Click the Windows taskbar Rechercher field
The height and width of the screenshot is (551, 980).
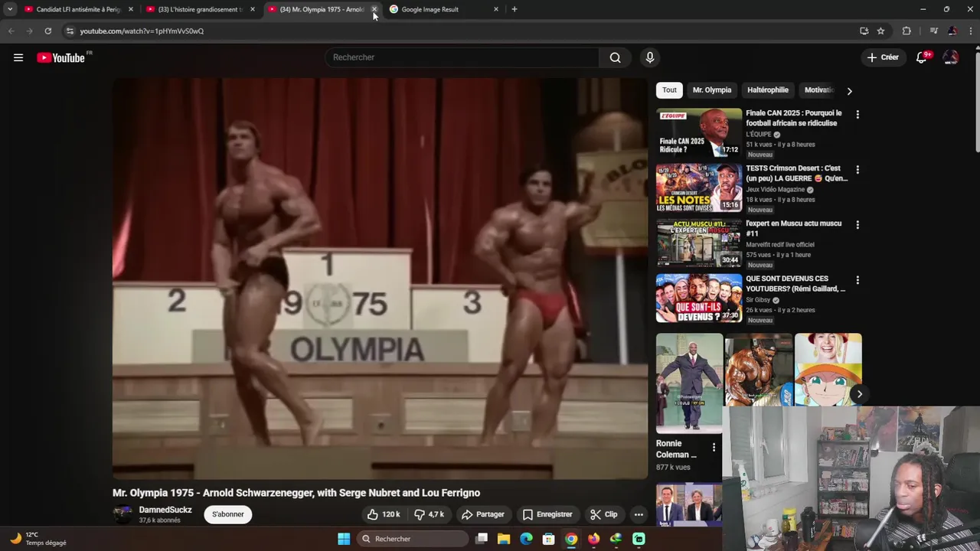click(x=413, y=539)
